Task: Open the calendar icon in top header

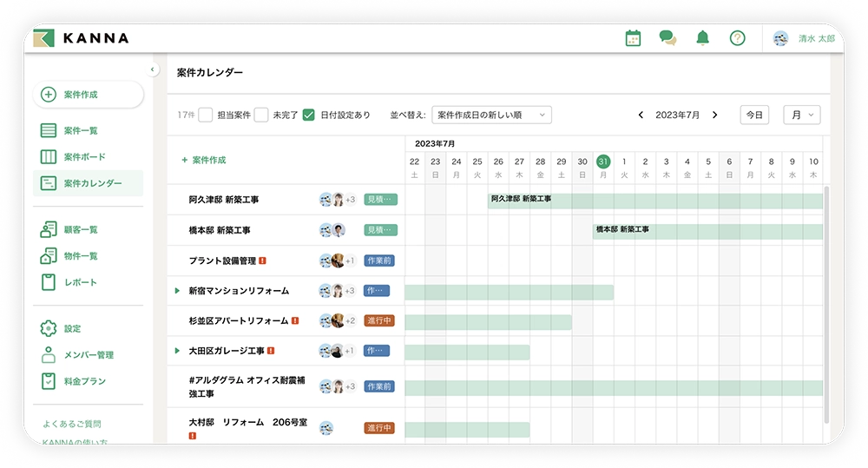Action: tap(633, 38)
